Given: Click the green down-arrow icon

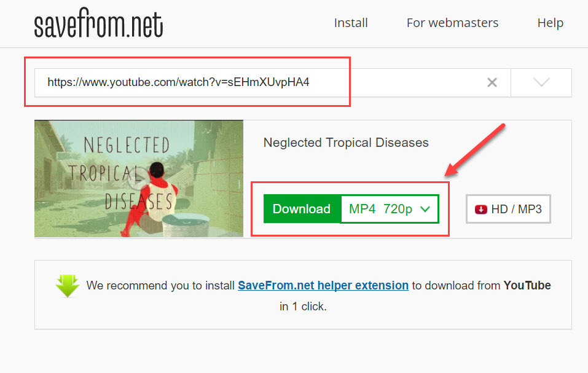Looking at the screenshot, I should click(68, 286).
